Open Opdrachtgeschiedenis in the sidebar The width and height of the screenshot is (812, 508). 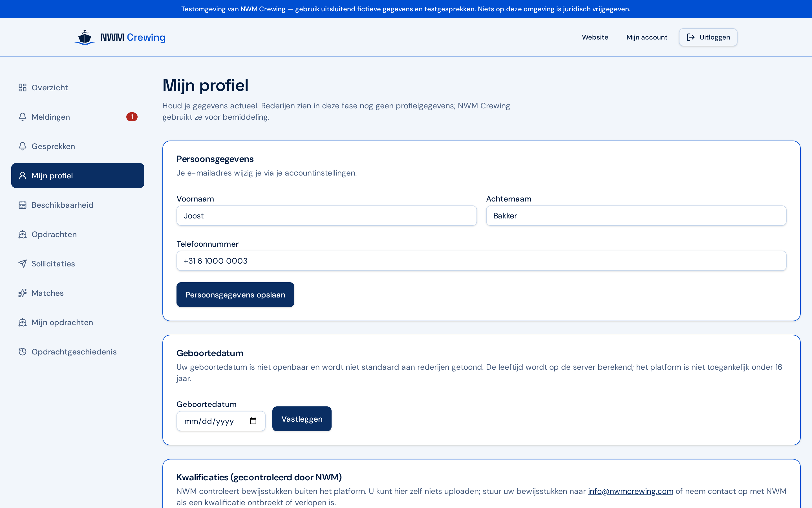[78, 352]
